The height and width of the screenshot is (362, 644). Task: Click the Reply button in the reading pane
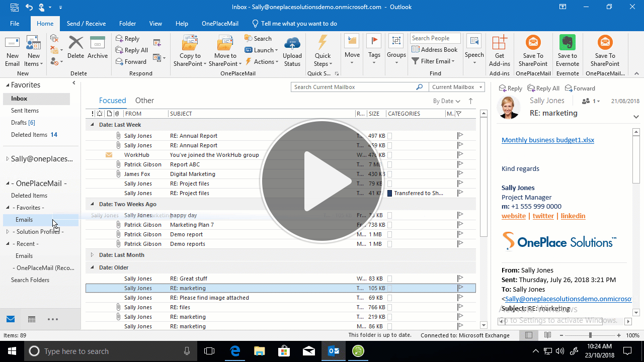(x=510, y=87)
